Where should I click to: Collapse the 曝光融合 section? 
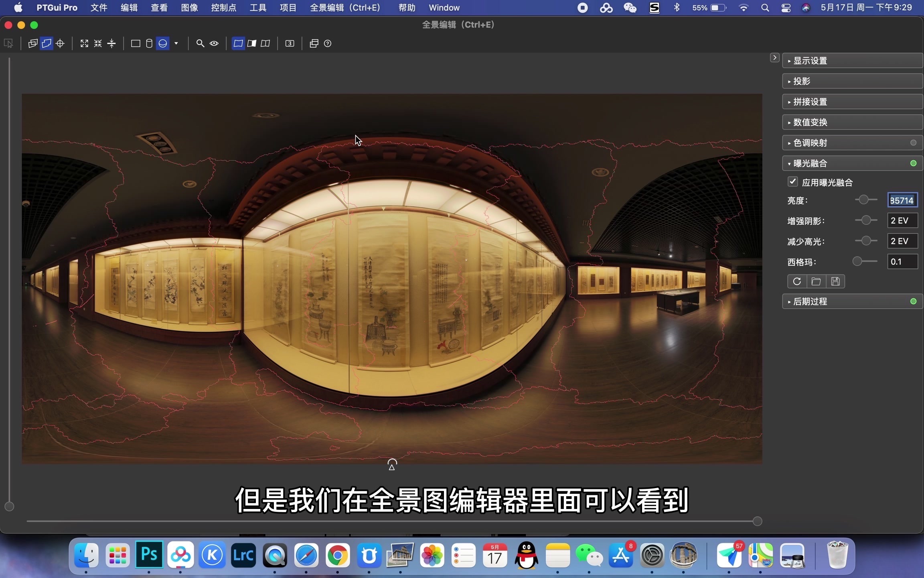[x=853, y=163]
